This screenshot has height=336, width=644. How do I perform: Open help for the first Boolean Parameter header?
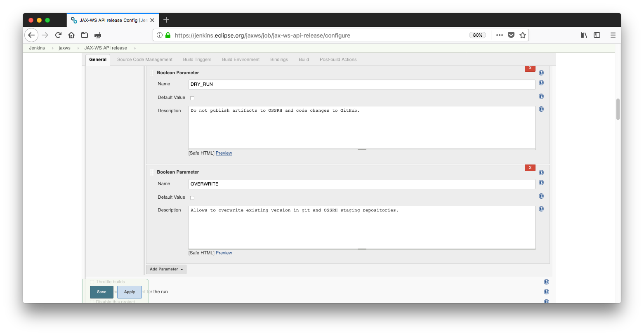pos(541,73)
